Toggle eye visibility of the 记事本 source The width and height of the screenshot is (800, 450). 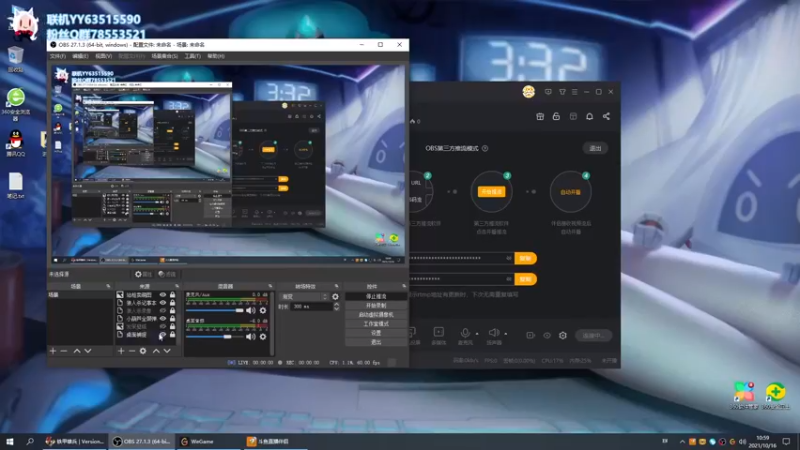click(x=163, y=303)
